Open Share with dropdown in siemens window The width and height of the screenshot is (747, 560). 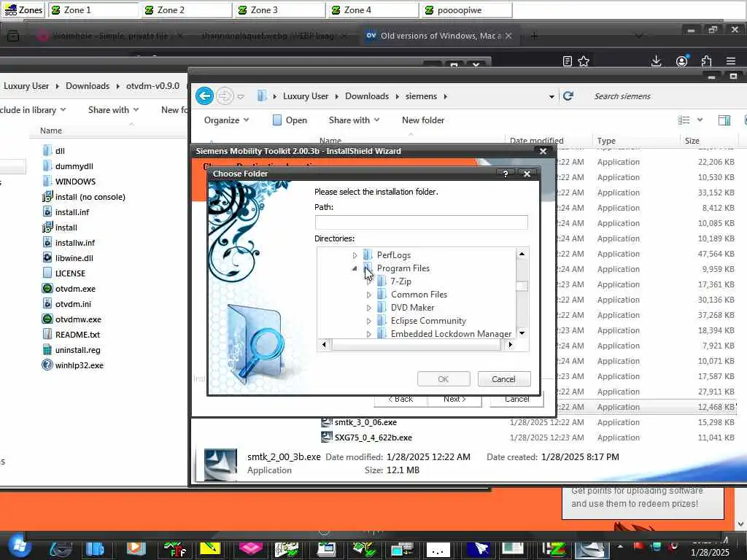coord(354,120)
